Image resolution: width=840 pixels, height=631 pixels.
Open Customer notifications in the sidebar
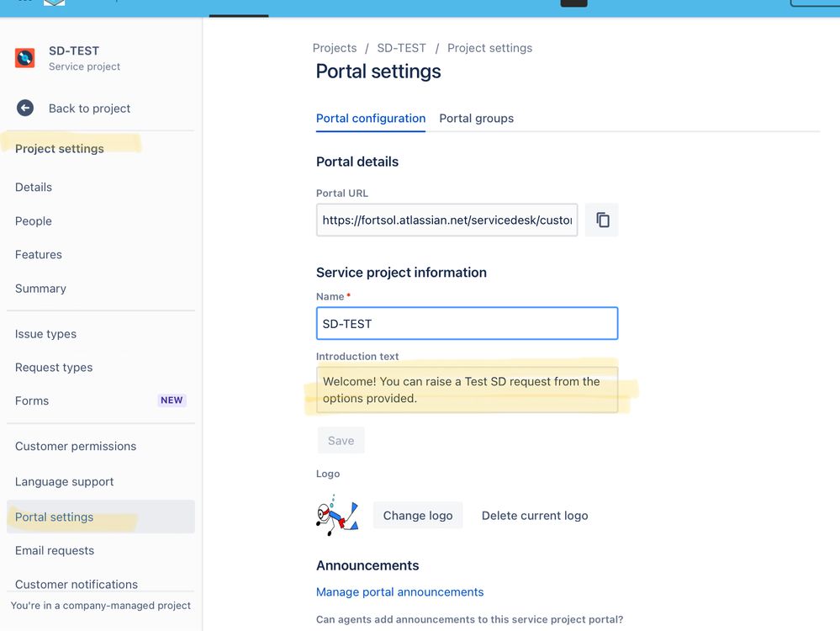pos(77,585)
